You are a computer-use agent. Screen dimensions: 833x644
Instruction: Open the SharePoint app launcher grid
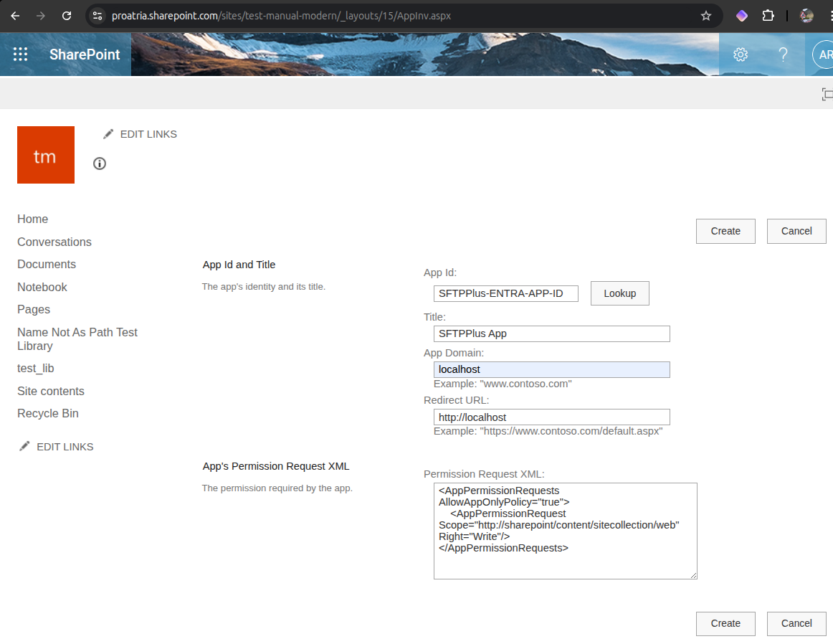20,55
